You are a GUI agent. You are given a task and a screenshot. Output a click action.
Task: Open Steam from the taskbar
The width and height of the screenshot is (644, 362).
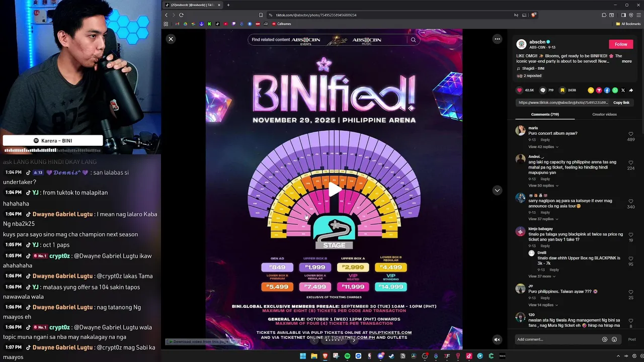click(x=391, y=356)
